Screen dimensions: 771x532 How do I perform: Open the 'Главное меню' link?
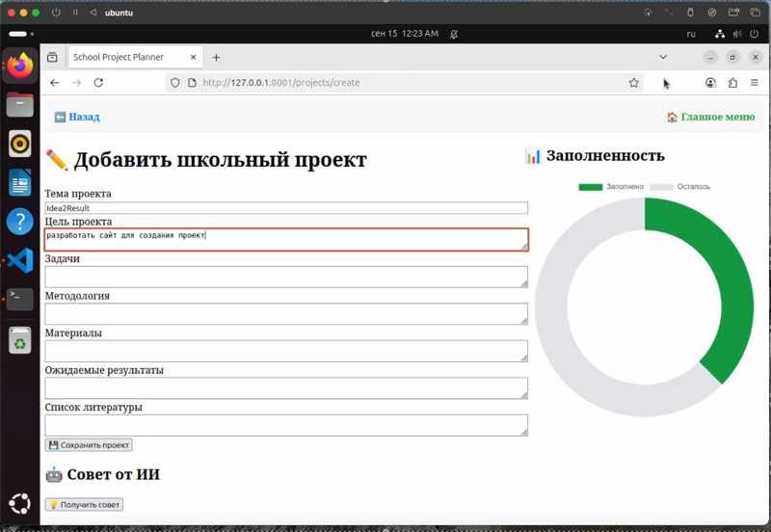tap(710, 117)
